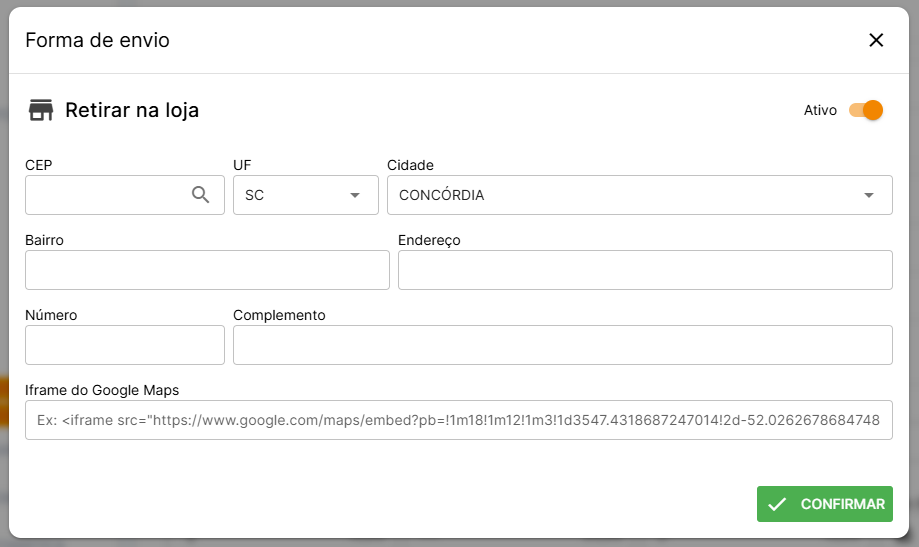Image resolution: width=919 pixels, height=547 pixels.
Task: Click the CONCÓRDIA city value
Action: tap(441, 195)
